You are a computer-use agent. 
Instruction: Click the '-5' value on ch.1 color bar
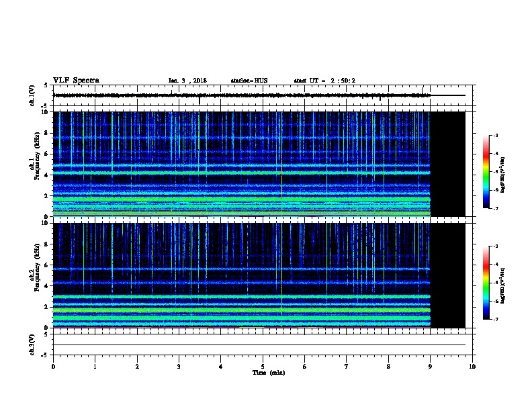[x=495, y=172]
